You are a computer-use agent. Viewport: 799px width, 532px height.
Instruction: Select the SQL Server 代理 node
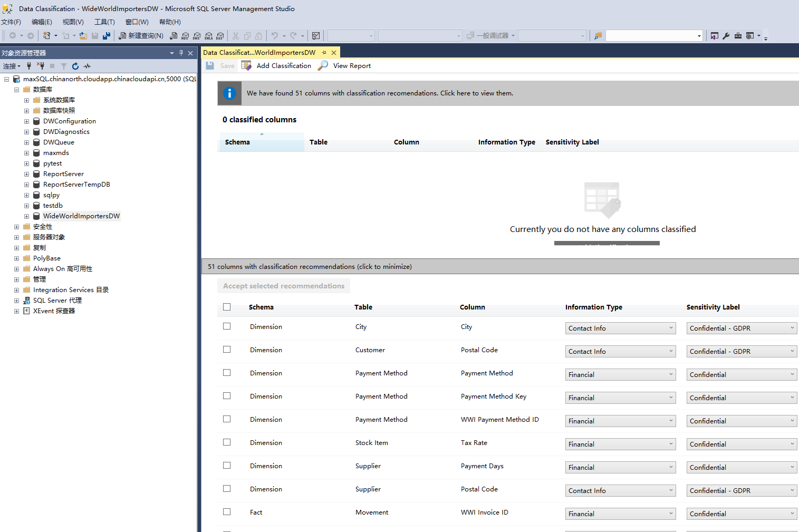tap(57, 301)
